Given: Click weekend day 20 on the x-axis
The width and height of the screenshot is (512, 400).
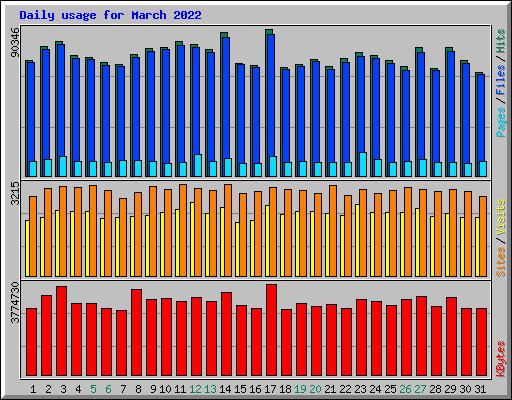Looking at the screenshot, I should pos(315,389).
